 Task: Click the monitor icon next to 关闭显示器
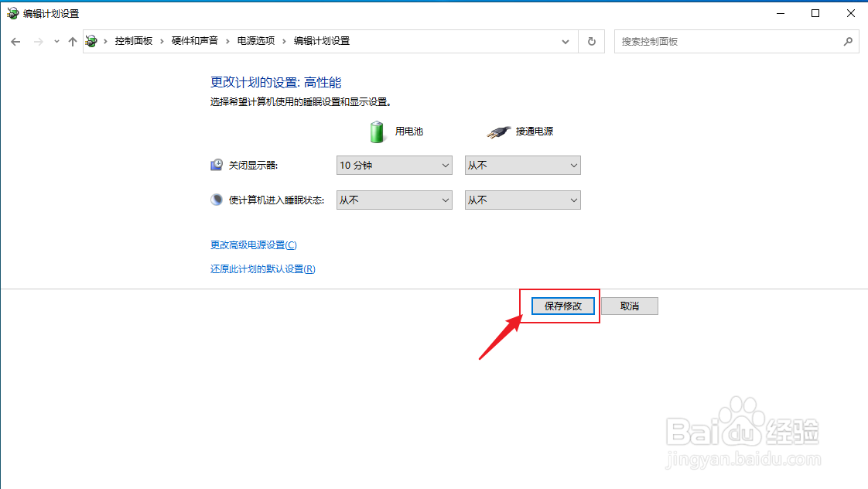[x=216, y=164]
